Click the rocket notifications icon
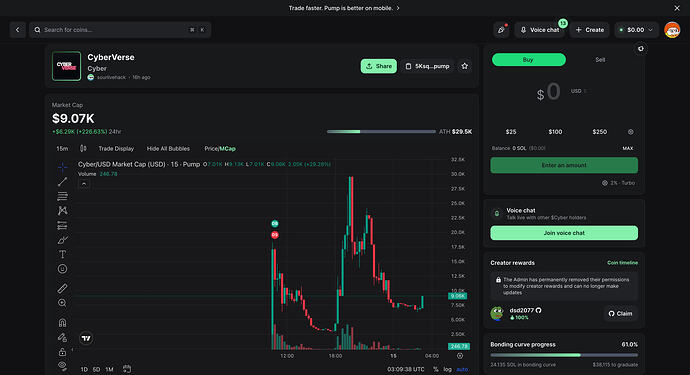 [x=501, y=30]
